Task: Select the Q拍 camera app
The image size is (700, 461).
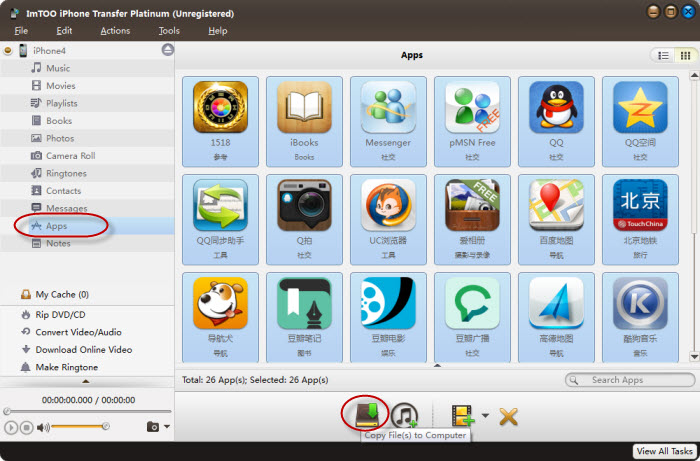Action: coord(304,220)
